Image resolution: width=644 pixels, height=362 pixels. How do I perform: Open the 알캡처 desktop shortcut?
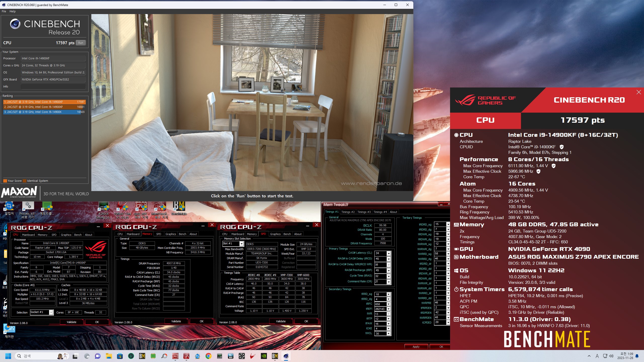9,208
